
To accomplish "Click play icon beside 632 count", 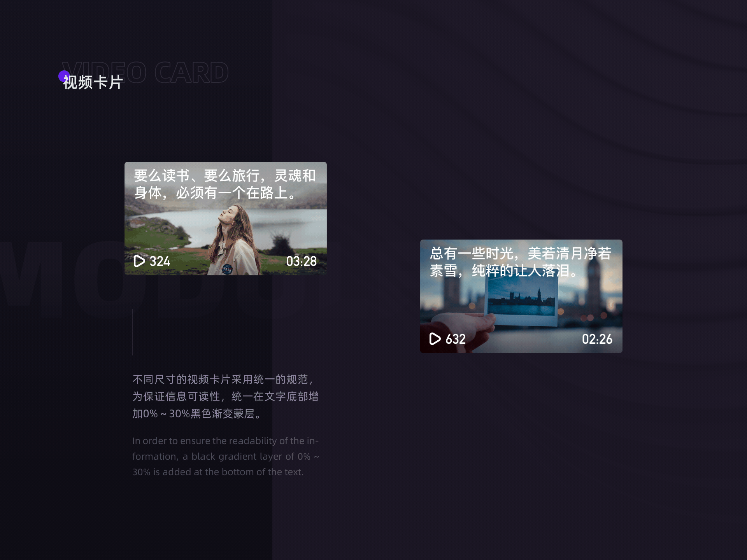I will point(435,339).
